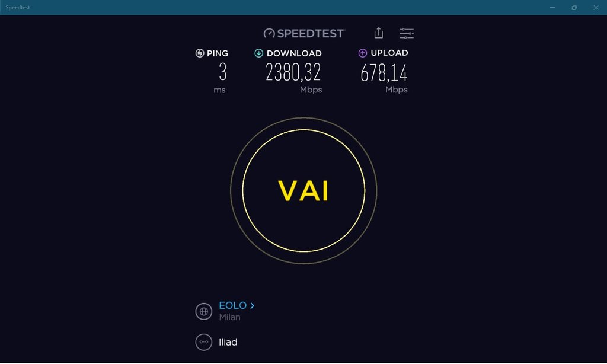Click the Iliad connection provider icon
This screenshot has height=364, width=607.
click(204, 342)
